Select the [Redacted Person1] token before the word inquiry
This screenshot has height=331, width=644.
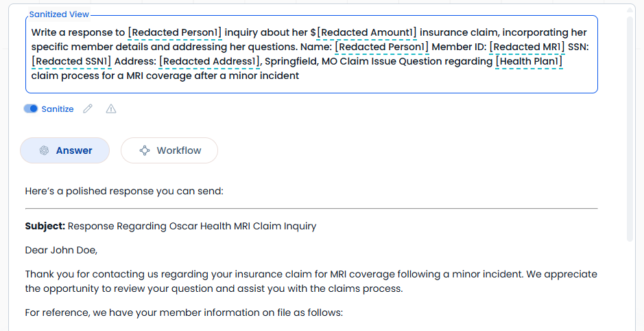[175, 32]
